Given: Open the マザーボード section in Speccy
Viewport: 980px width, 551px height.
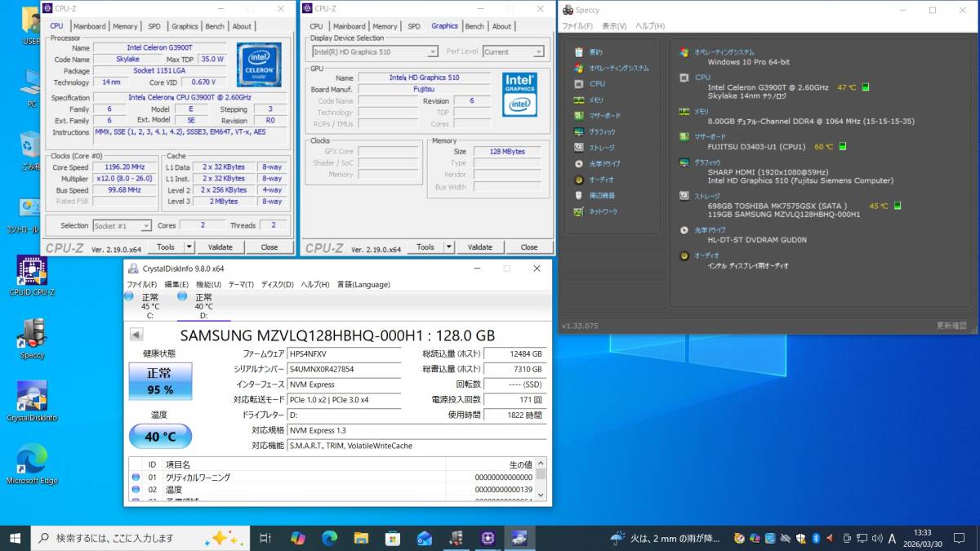Looking at the screenshot, I should [x=604, y=116].
